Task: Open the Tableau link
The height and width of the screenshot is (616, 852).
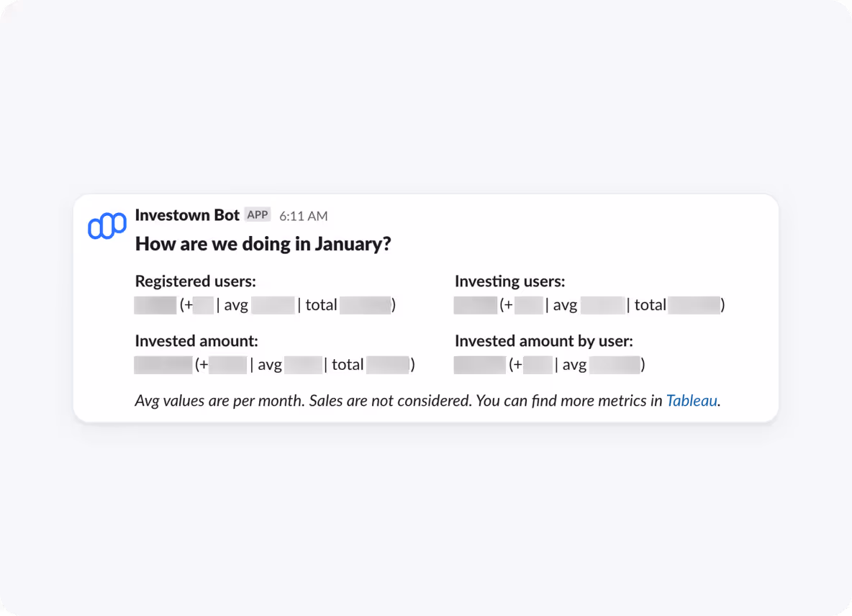Action: pyautogui.click(x=692, y=400)
